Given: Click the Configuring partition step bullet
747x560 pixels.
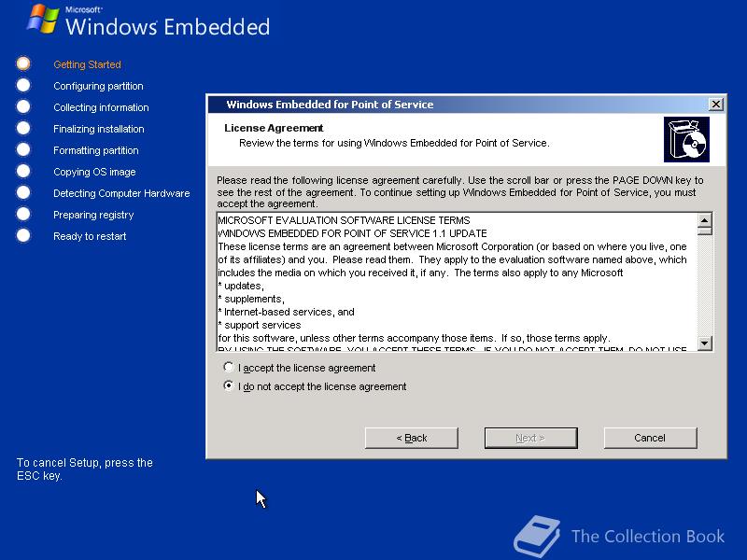Looking at the screenshot, I should 23,85.
